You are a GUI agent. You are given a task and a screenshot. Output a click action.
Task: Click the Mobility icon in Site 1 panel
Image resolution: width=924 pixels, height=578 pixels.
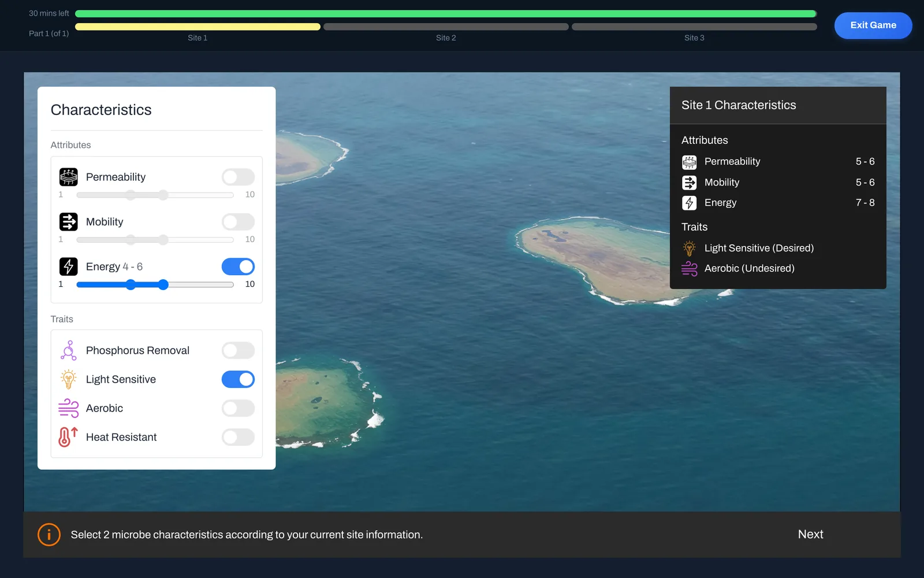click(x=689, y=183)
